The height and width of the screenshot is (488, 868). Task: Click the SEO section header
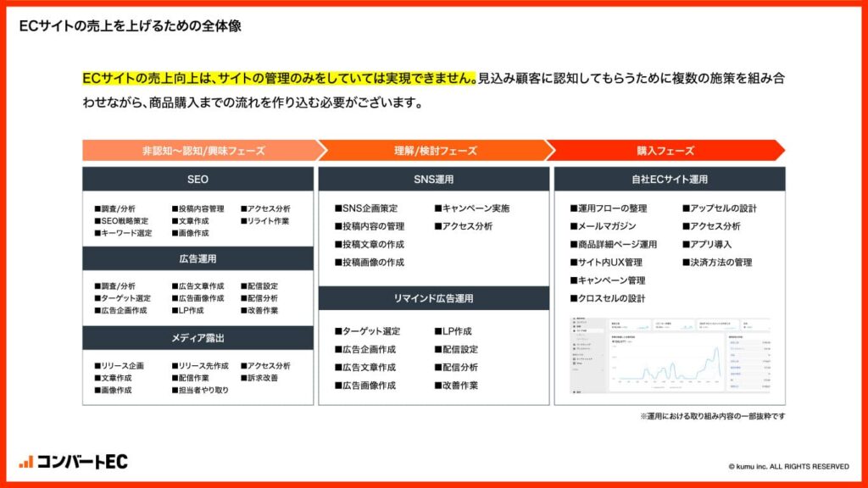198,180
